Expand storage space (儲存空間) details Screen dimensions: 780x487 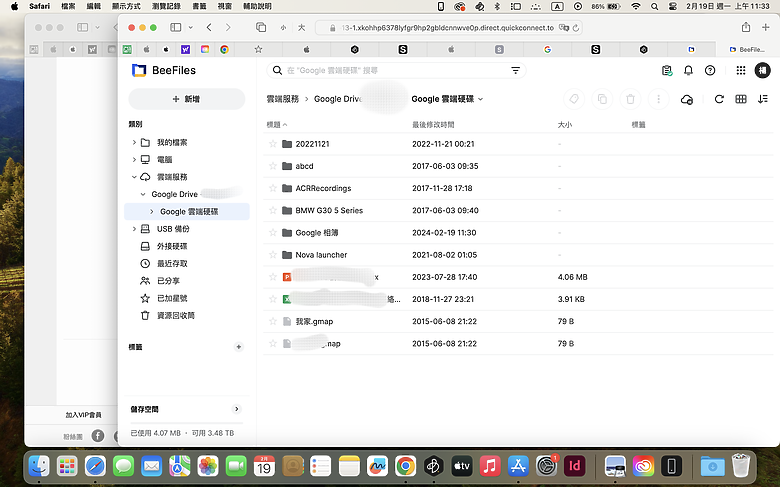[x=237, y=409]
